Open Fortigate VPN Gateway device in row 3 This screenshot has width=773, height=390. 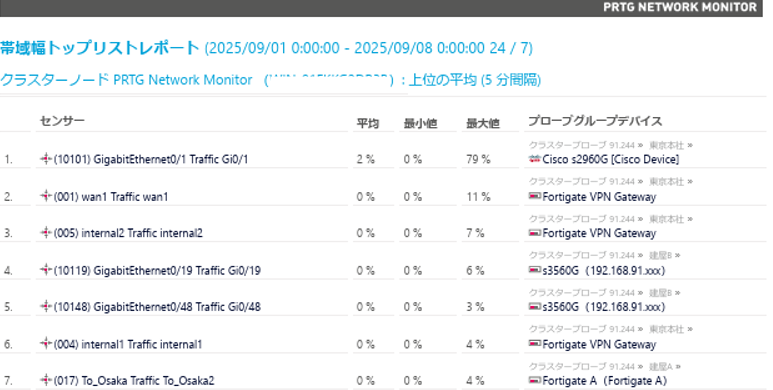(x=599, y=233)
